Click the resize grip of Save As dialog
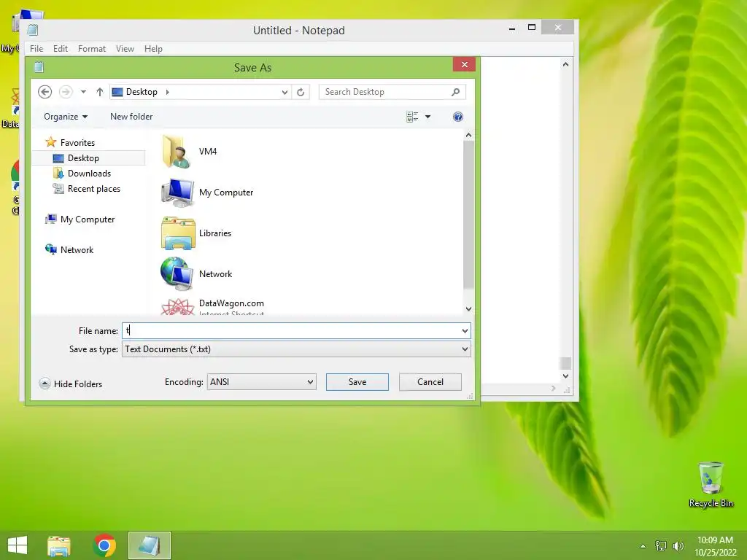Image resolution: width=747 pixels, height=560 pixels. pos(471,396)
